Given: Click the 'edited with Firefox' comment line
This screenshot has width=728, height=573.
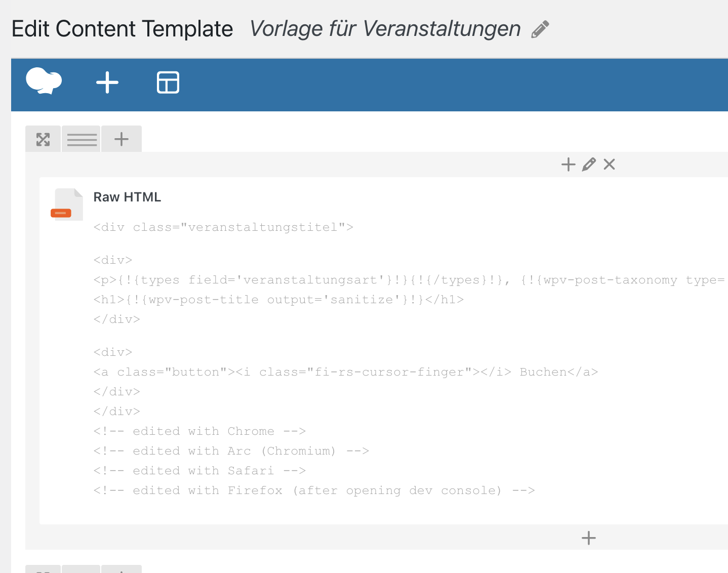Looking at the screenshot, I should point(314,490).
